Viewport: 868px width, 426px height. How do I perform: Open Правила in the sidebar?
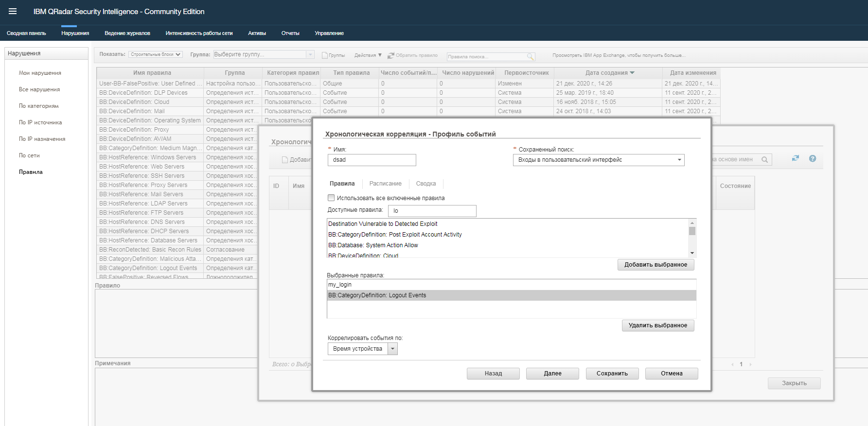point(31,172)
